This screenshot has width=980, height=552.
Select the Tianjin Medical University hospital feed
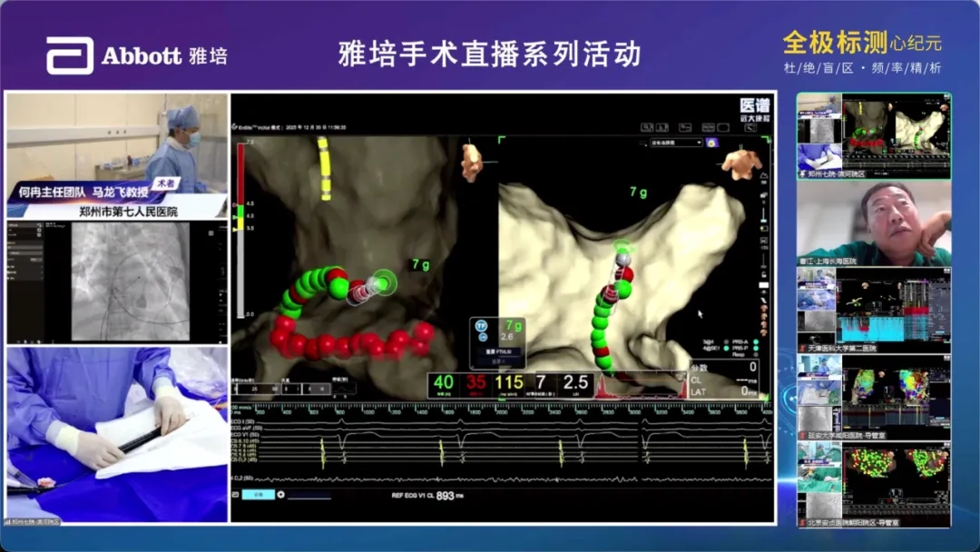pyautogui.click(x=874, y=310)
